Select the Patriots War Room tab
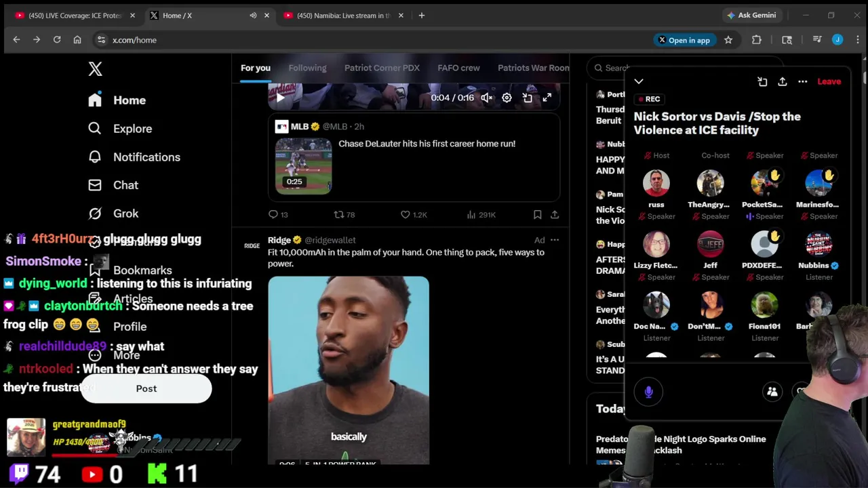The height and width of the screenshot is (488, 868). (534, 68)
